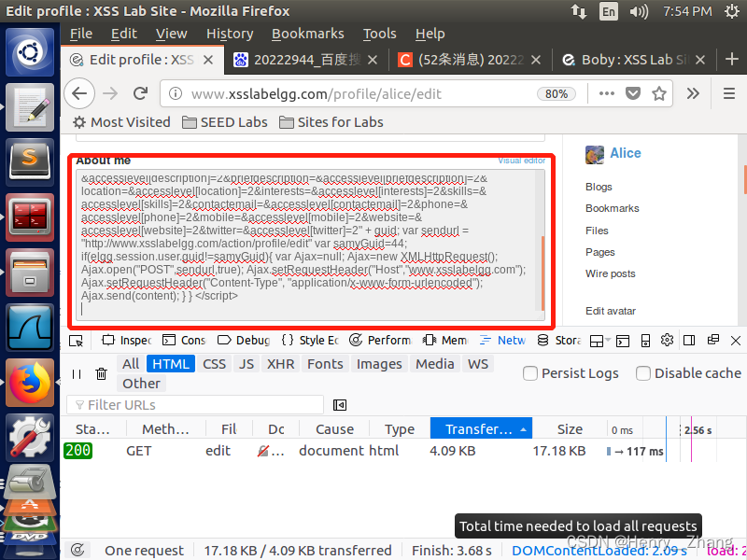Open devtools settings gear
The width and height of the screenshot is (747, 560).
point(667,340)
